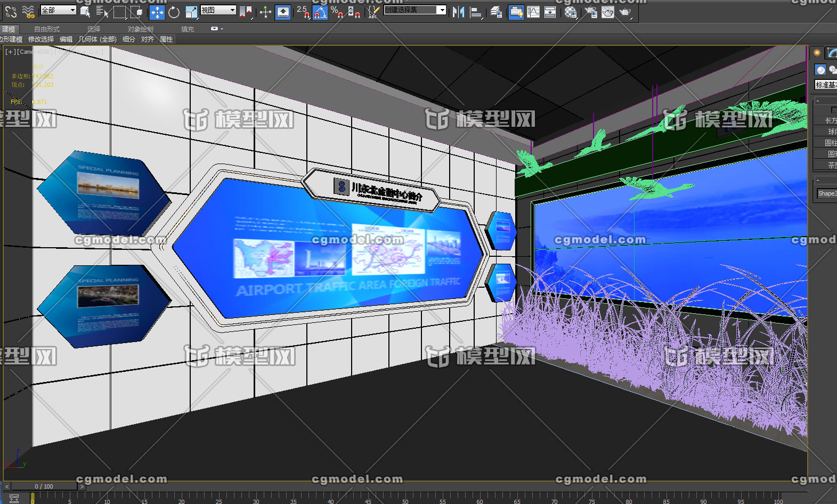Open the Mirror tool
The height and width of the screenshot is (504, 837).
click(458, 12)
